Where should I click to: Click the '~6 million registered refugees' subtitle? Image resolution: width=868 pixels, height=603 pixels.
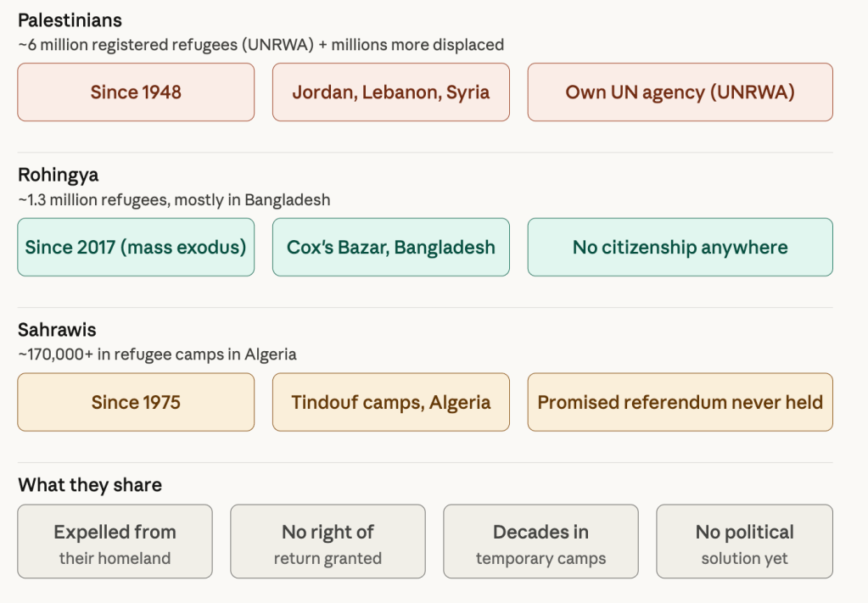pos(260,45)
